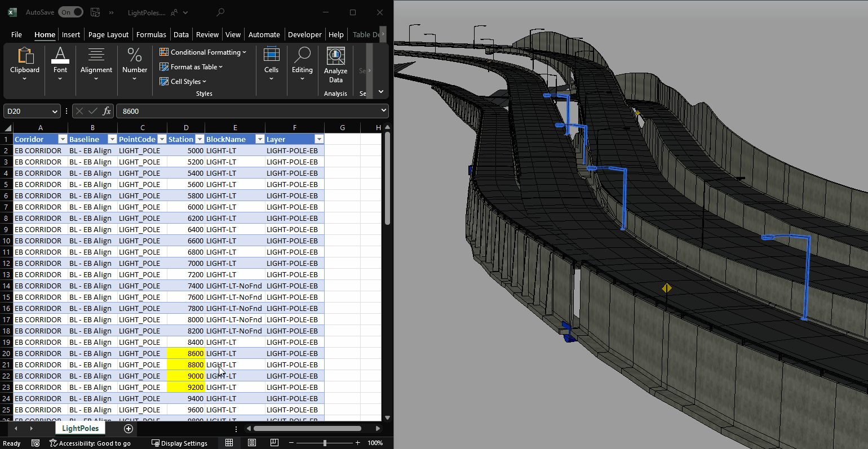
Task: Switch to Page Break Preview view
Action: point(274,443)
